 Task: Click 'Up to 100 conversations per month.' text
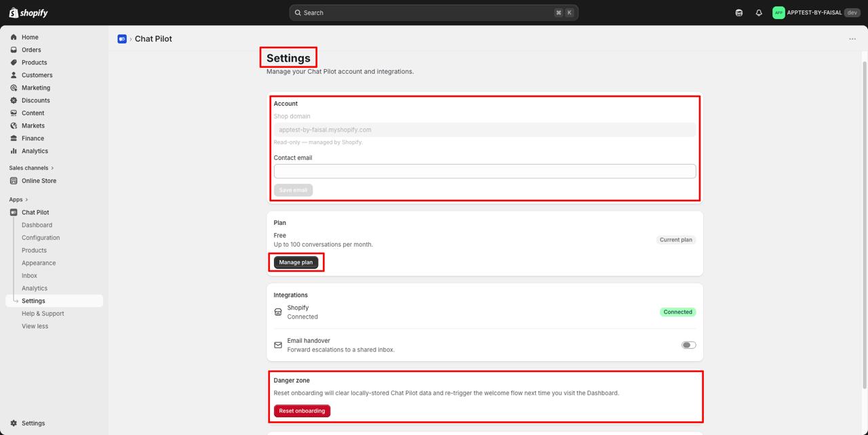coord(323,245)
